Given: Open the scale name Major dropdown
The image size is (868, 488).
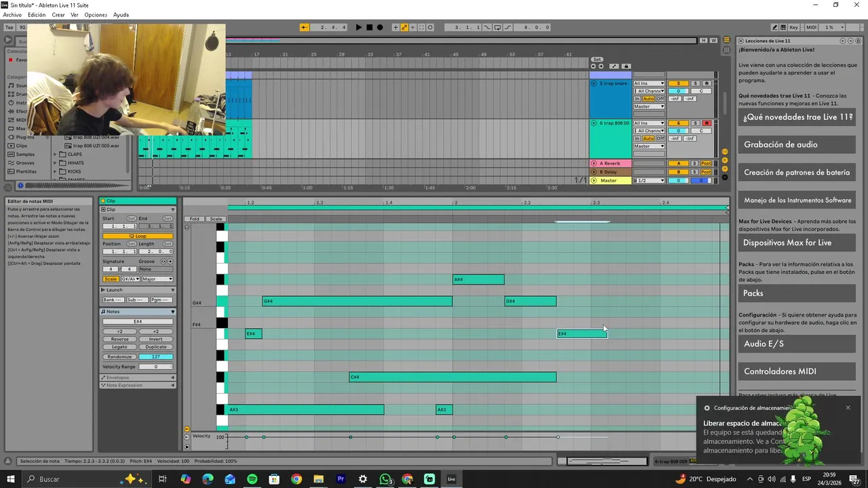Looking at the screenshot, I should pyautogui.click(x=157, y=279).
